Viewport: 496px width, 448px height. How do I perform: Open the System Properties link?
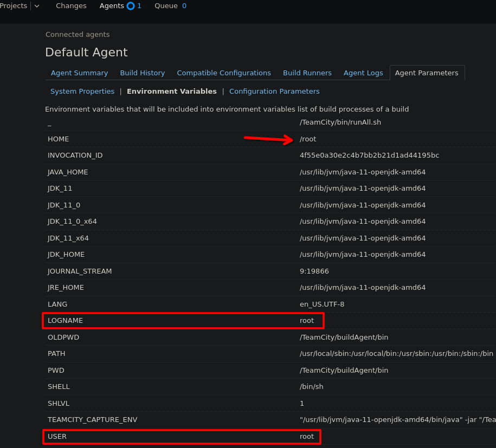82,92
